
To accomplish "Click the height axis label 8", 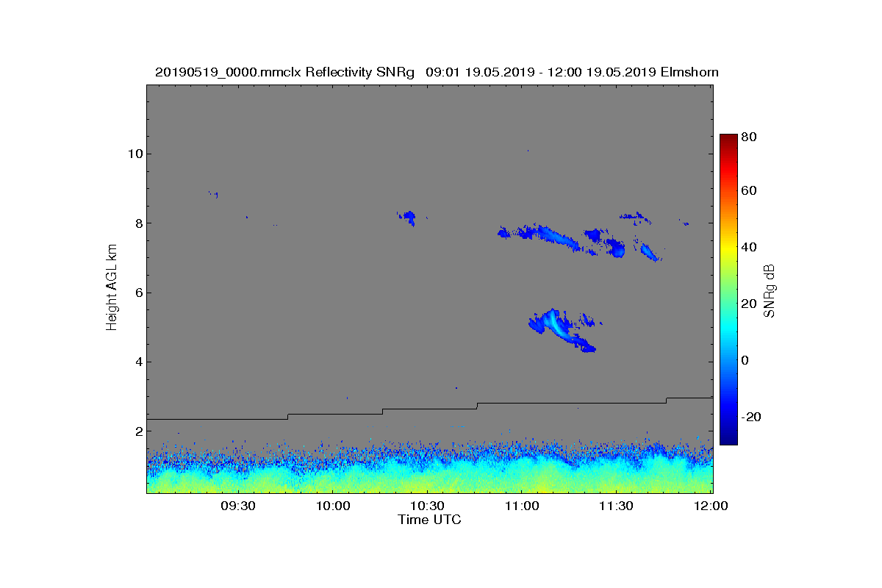I will pyautogui.click(x=137, y=223).
